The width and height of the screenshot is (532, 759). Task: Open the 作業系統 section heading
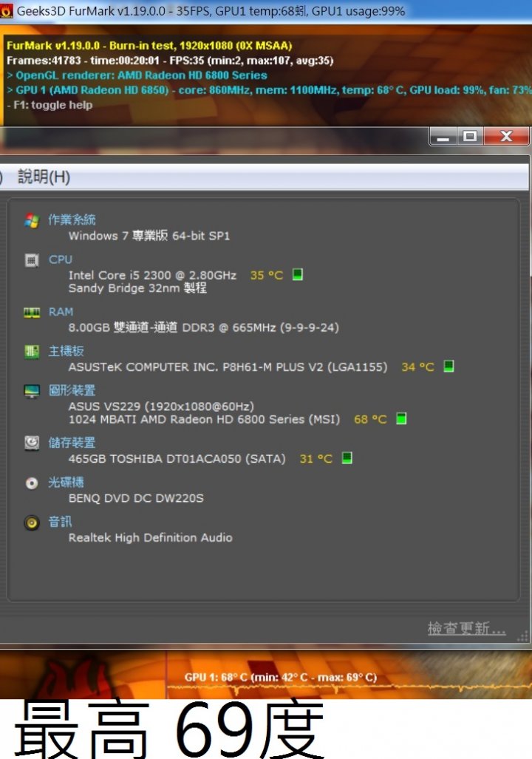pos(72,219)
